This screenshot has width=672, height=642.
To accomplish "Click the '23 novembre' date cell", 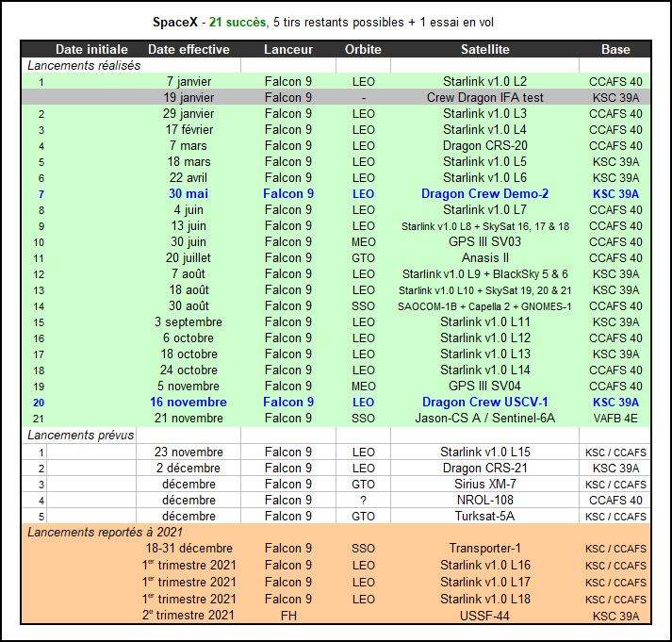I will (188, 452).
